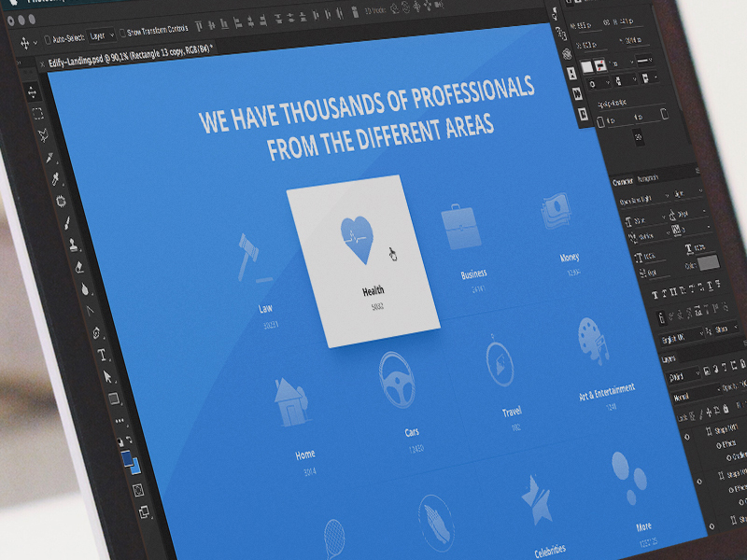Select the Rectangle shape tool
This screenshot has height=560, width=747.
click(114, 399)
